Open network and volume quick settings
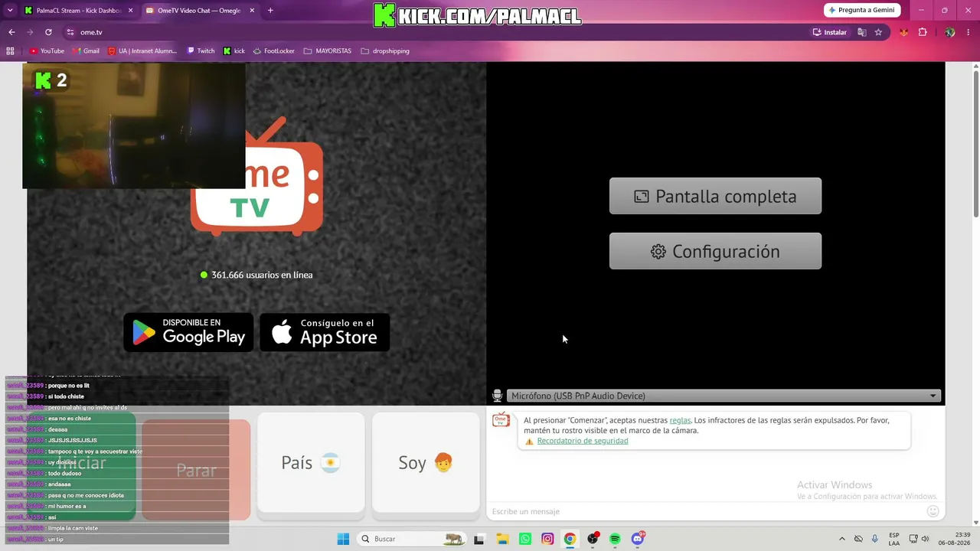980x551 pixels. (x=920, y=539)
